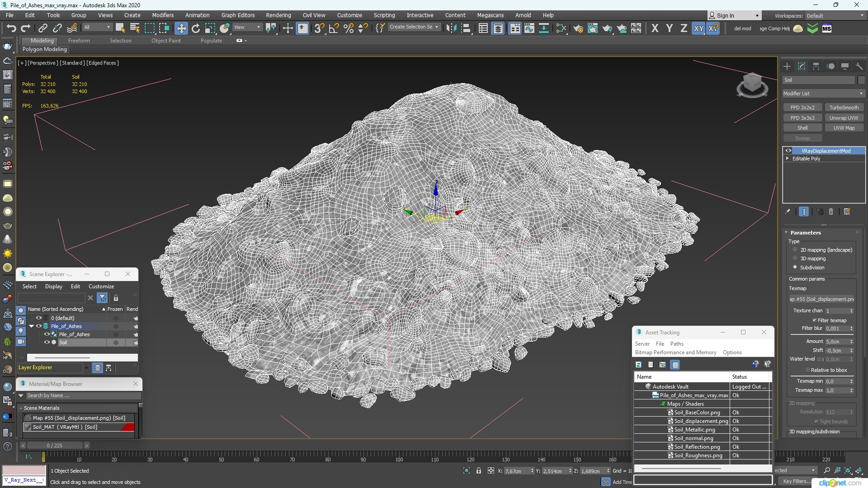Click Pin Stack icon under modifier stack
This screenshot has height=488, width=868.
pos(788,211)
